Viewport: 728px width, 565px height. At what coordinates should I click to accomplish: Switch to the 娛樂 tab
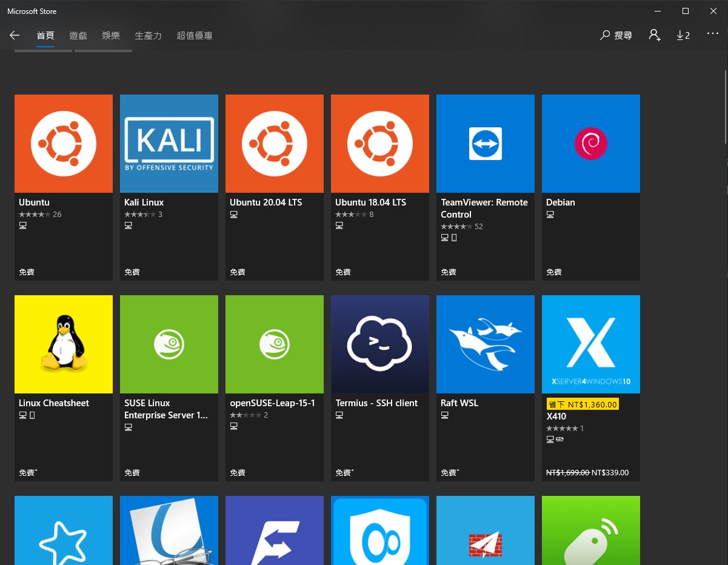[x=111, y=36]
